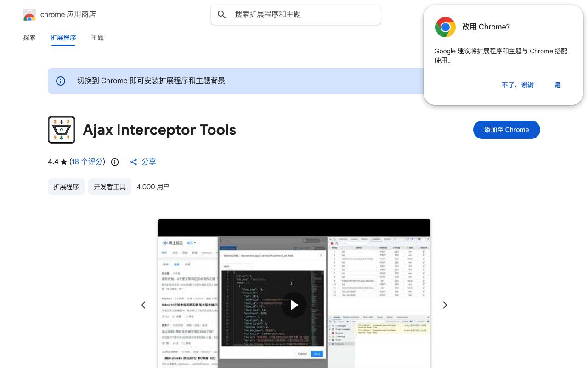
Task: Click the video preview thumbnail
Action: [x=294, y=293]
